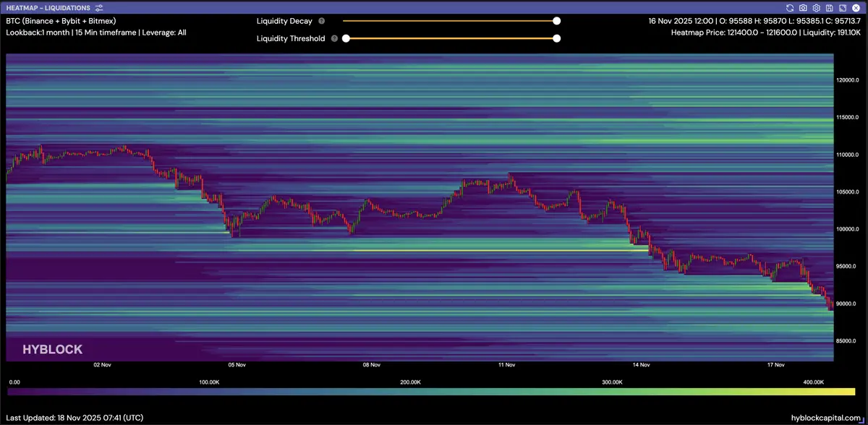Click the Heatmap - Liquidations title
The height and width of the screenshot is (425, 868).
[x=48, y=7]
